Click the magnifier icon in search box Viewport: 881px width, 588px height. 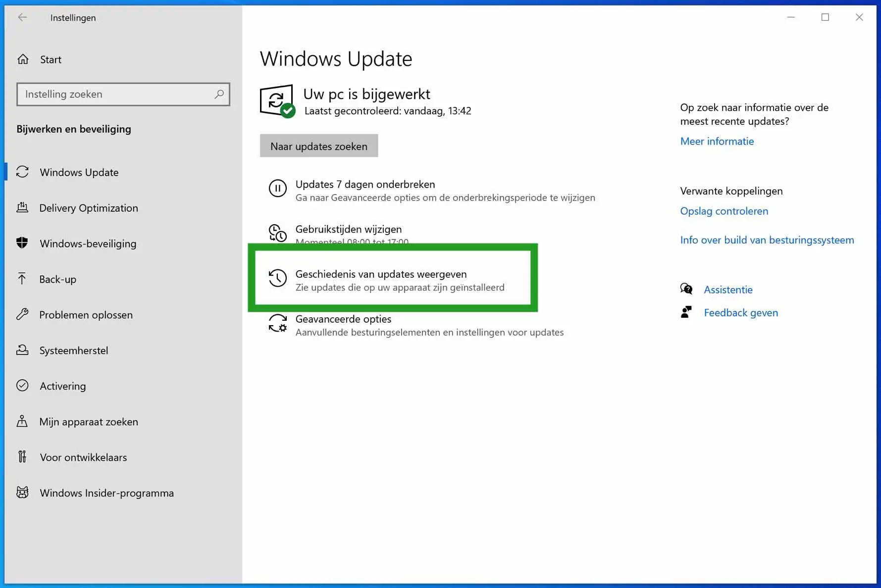pos(219,94)
